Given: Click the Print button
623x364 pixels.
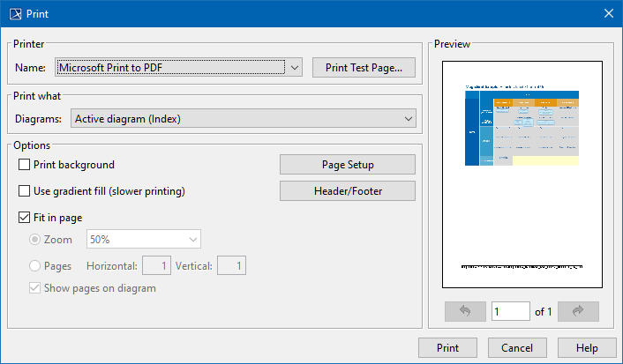Looking at the screenshot, I should pyautogui.click(x=447, y=347).
